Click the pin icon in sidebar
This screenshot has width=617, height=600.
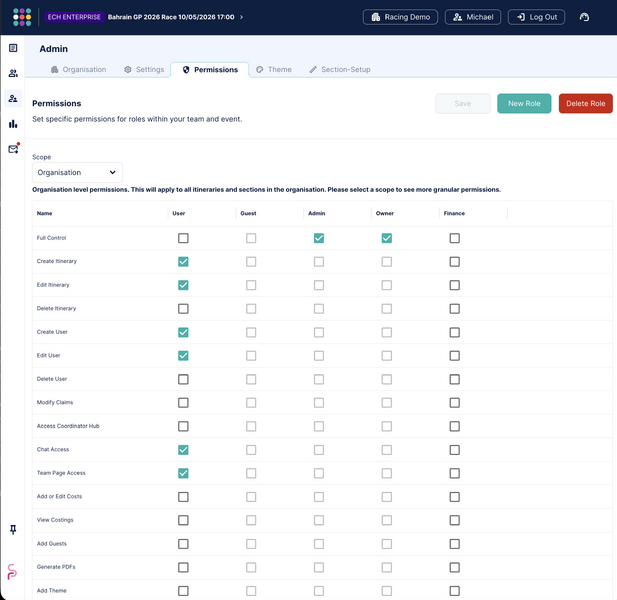(13, 530)
